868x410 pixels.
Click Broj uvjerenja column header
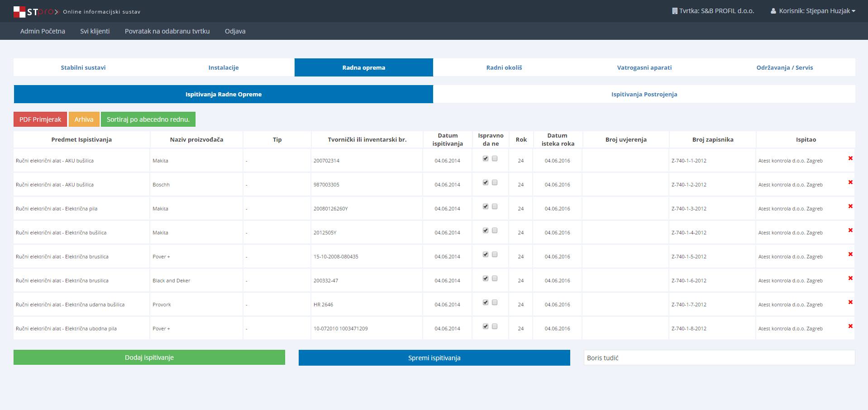(626, 139)
